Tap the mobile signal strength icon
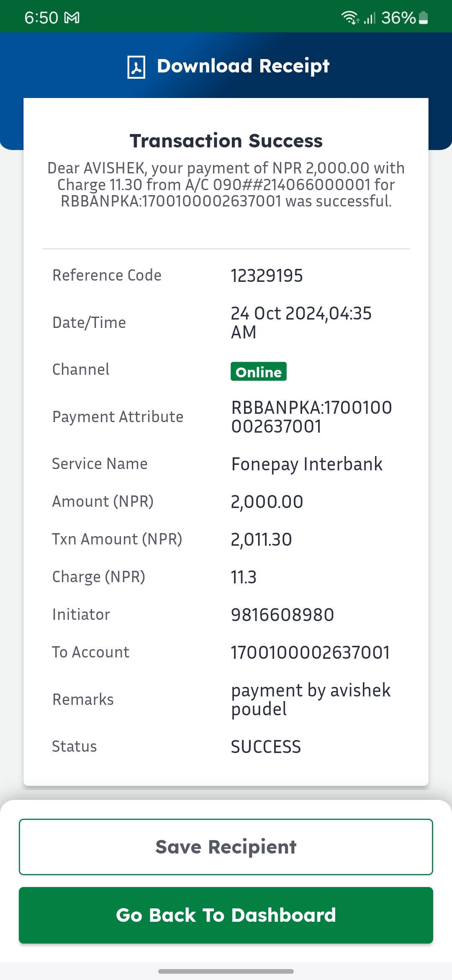The height and width of the screenshot is (980, 452). pos(370,18)
